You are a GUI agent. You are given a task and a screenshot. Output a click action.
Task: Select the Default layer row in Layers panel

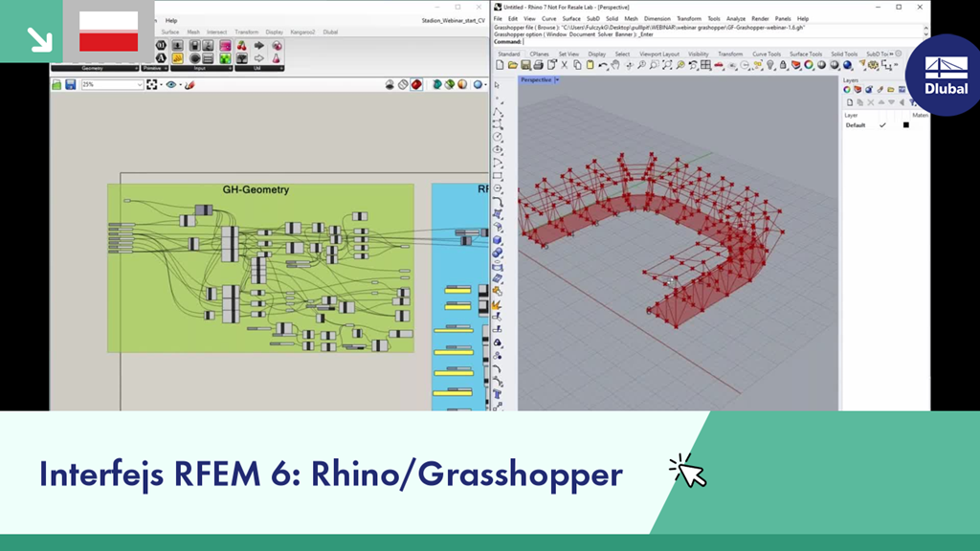coord(885,125)
